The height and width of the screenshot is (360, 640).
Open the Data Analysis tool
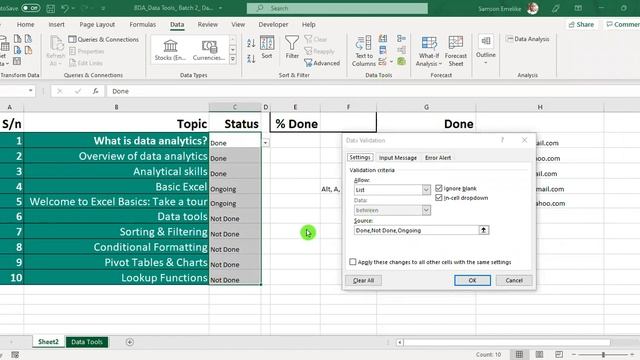[x=527, y=39]
